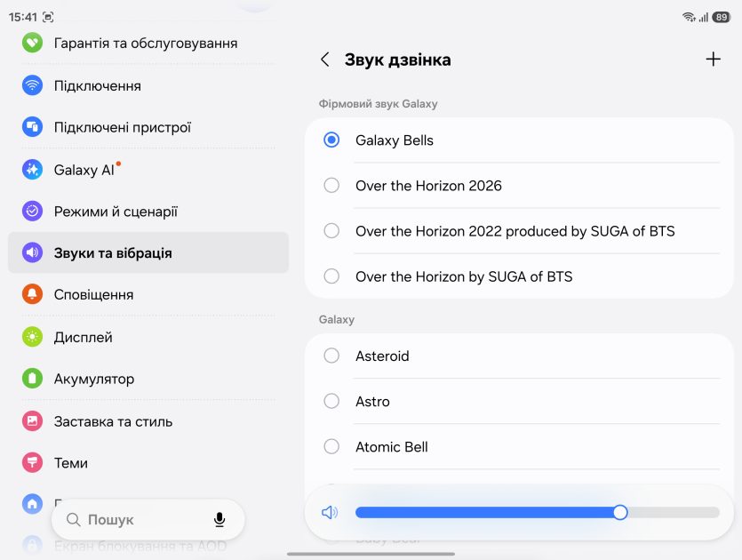This screenshot has width=742, height=560.
Task: Tap the display brightness icon
Action: tap(32, 337)
